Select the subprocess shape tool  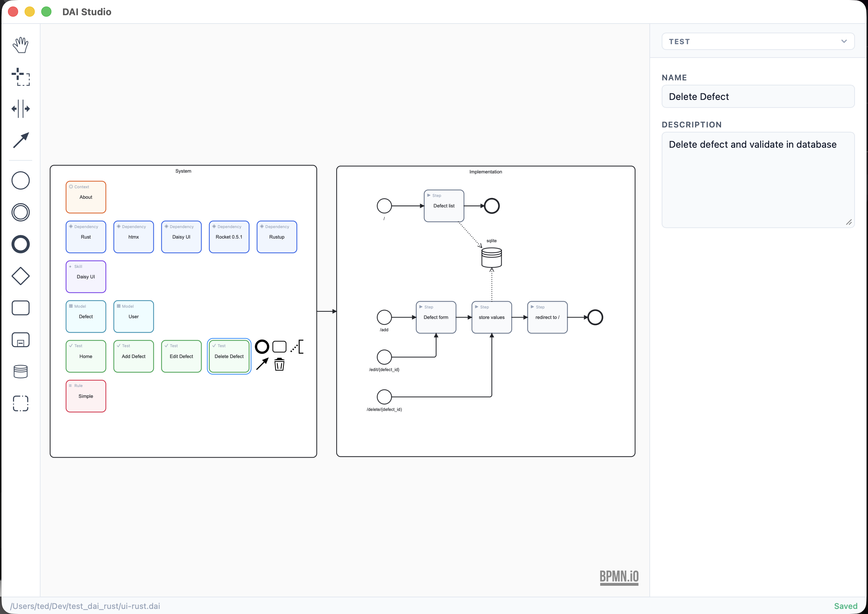21,340
